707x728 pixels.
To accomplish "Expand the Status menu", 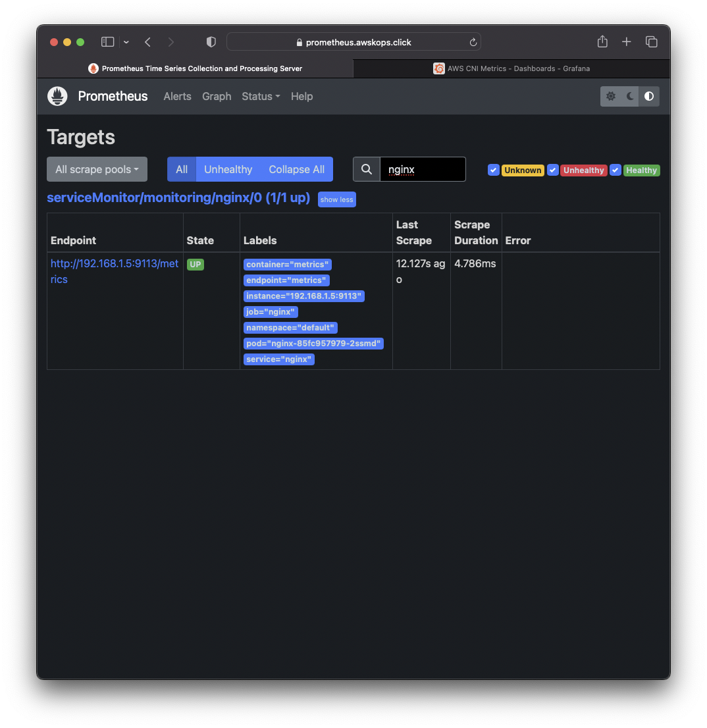I will click(x=261, y=96).
